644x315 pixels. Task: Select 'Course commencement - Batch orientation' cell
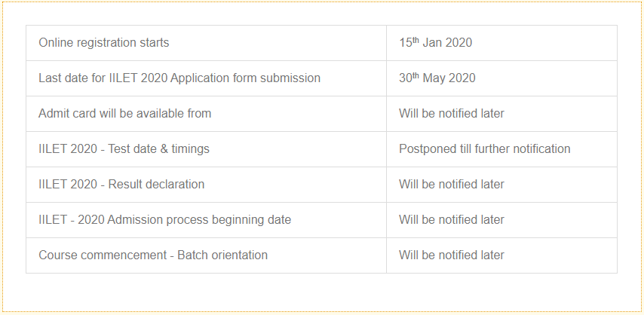(153, 255)
